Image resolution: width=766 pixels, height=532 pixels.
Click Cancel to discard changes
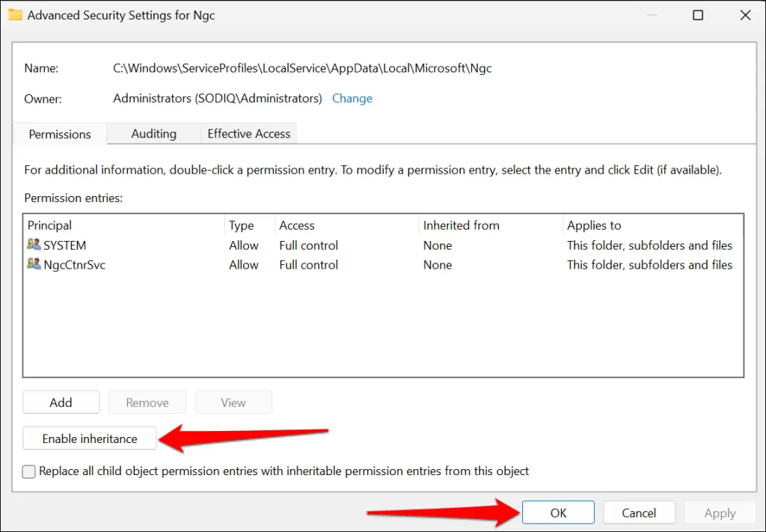(x=639, y=513)
